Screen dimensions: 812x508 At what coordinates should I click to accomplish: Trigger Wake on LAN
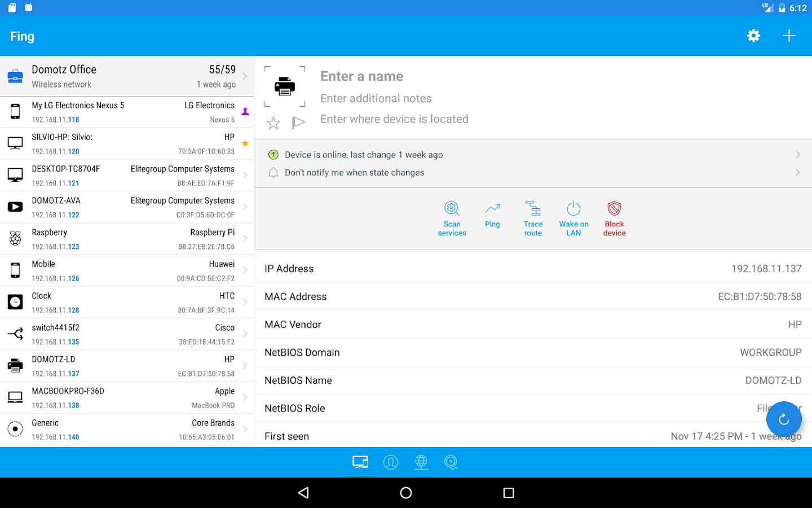pyautogui.click(x=573, y=218)
